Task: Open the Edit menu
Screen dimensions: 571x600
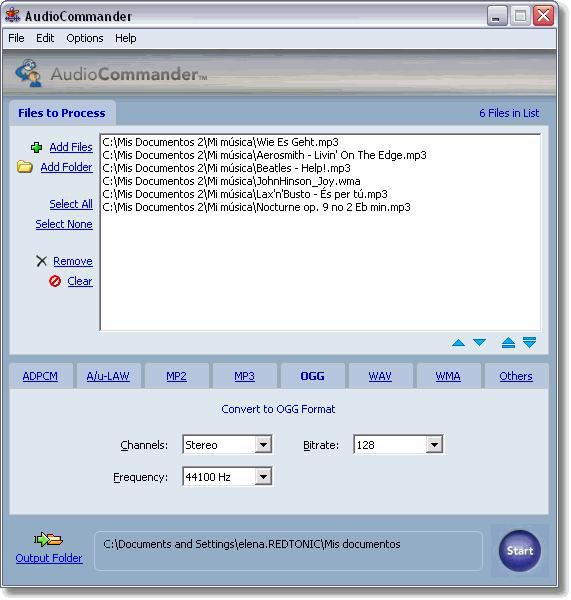Action: [45, 38]
